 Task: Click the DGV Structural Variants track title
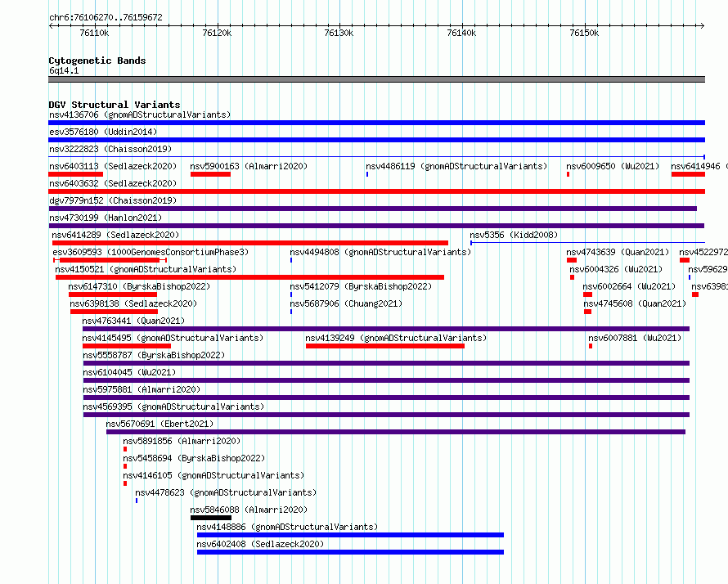point(115,105)
